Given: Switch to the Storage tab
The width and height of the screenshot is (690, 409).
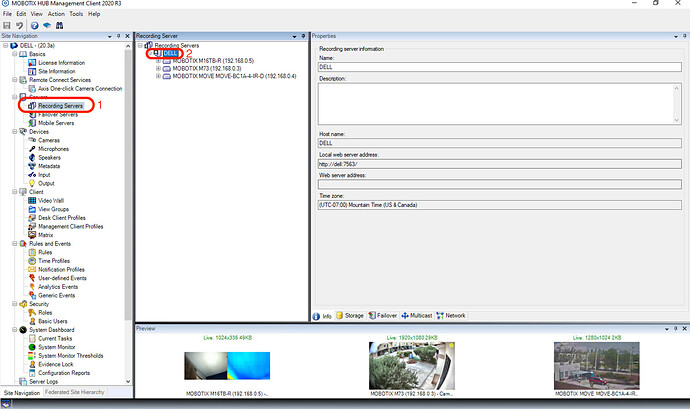Looking at the screenshot, I should [x=350, y=316].
